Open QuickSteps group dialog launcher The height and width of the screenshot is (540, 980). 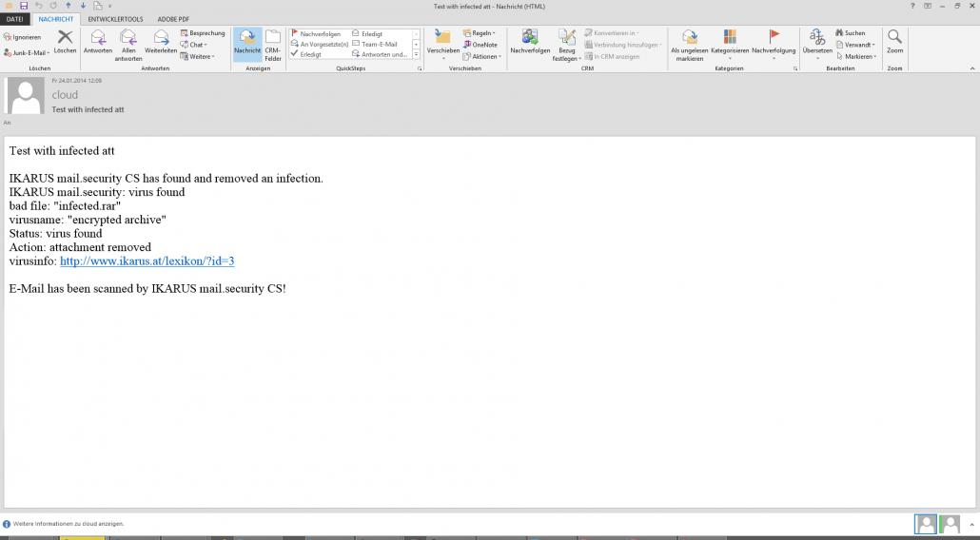420,68
